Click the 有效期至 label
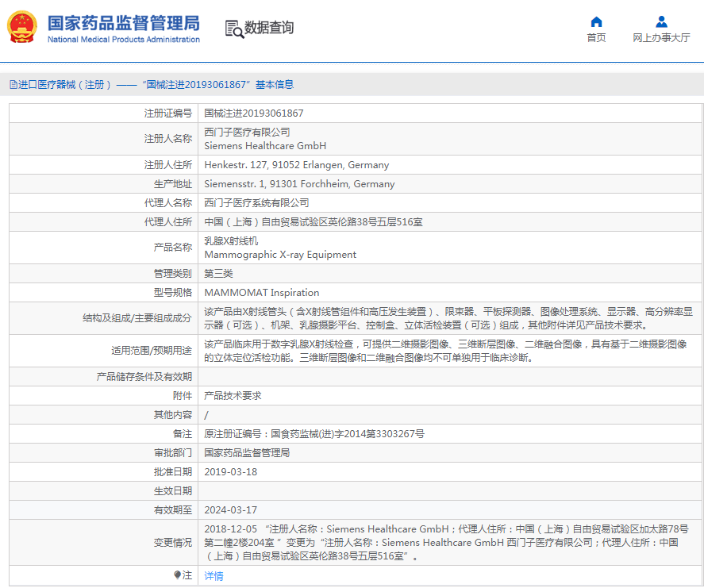Screen dimensions: 704x588 (172, 510)
